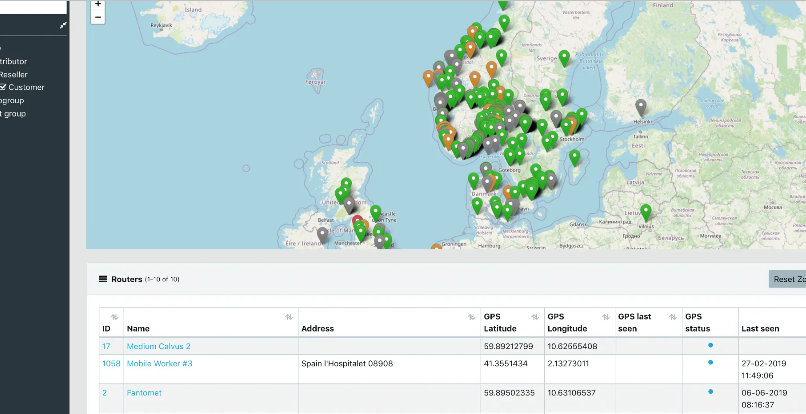Click the sidebar search input field

(x=32, y=6)
